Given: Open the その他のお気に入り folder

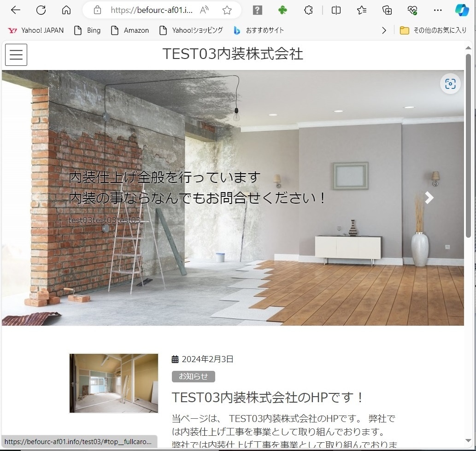Looking at the screenshot, I should point(433,30).
